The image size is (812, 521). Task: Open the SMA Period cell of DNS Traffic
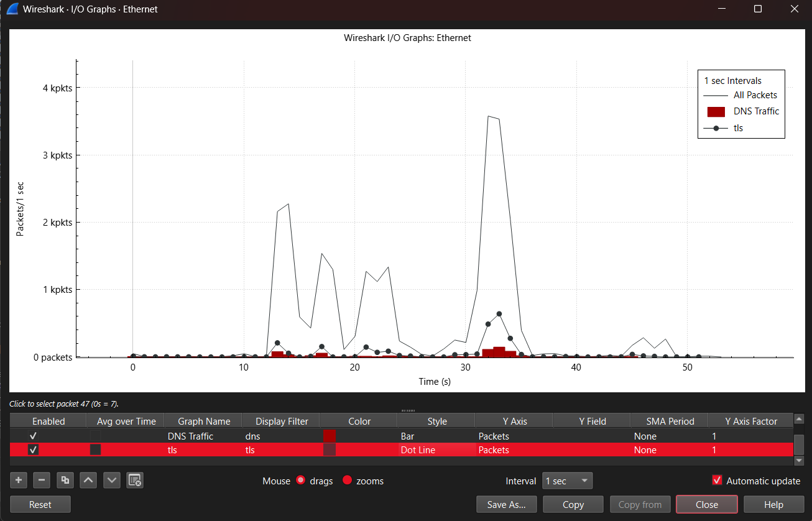[669, 436]
